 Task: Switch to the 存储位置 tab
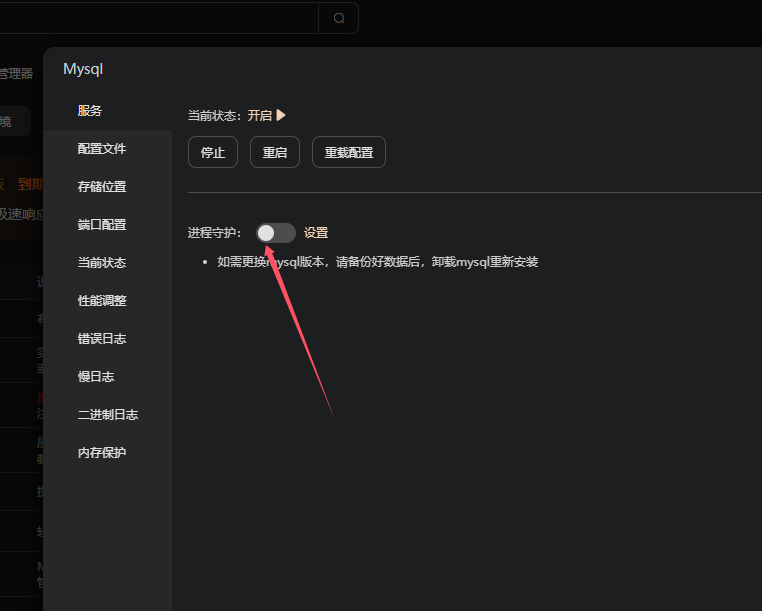point(107,187)
